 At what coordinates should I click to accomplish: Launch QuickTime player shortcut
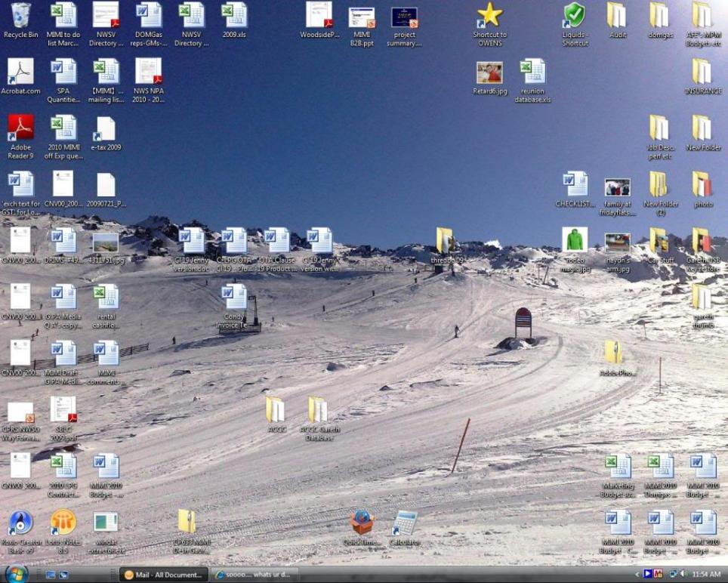click(362, 523)
